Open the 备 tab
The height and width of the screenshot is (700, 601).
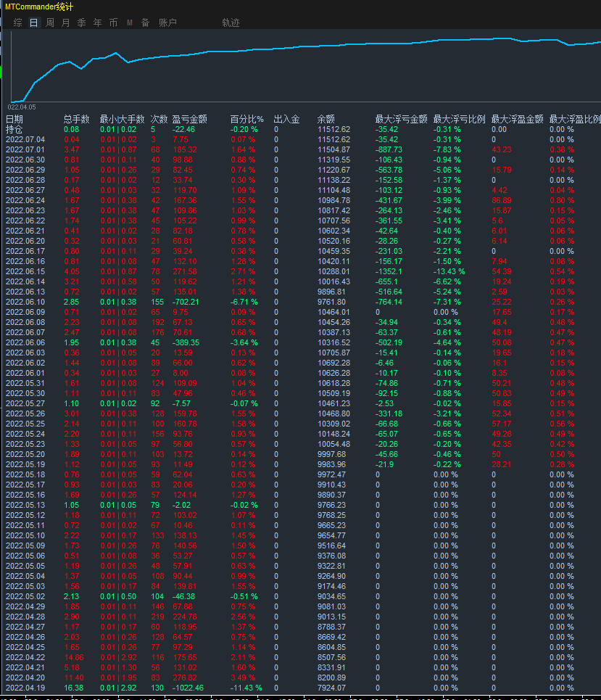point(145,22)
